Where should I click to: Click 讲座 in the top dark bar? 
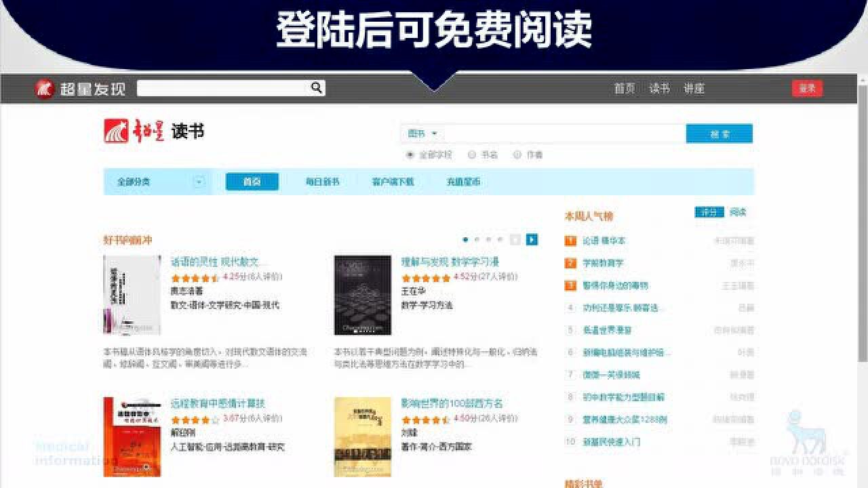[694, 89]
